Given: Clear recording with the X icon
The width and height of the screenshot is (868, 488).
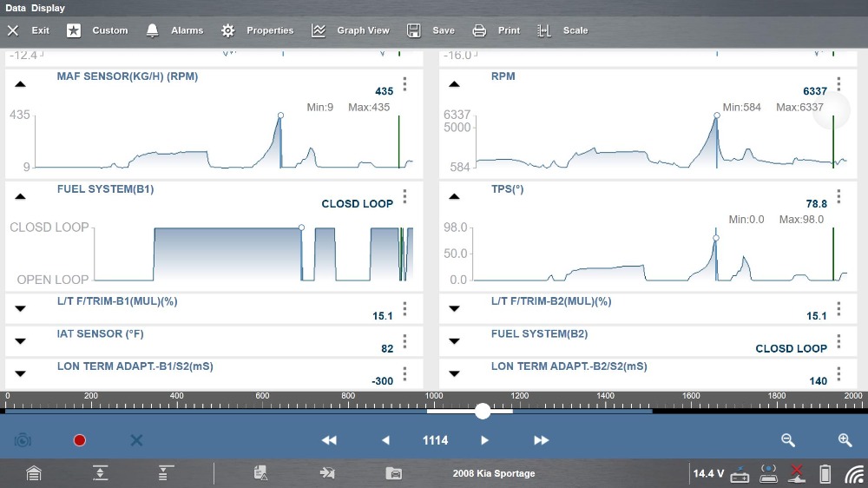Looking at the screenshot, I should tap(136, 440).
